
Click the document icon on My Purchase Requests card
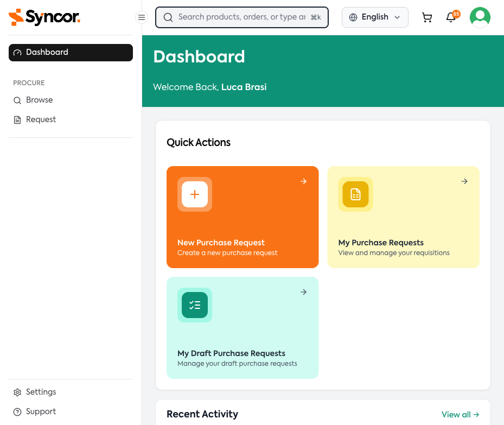pos(355,194)
